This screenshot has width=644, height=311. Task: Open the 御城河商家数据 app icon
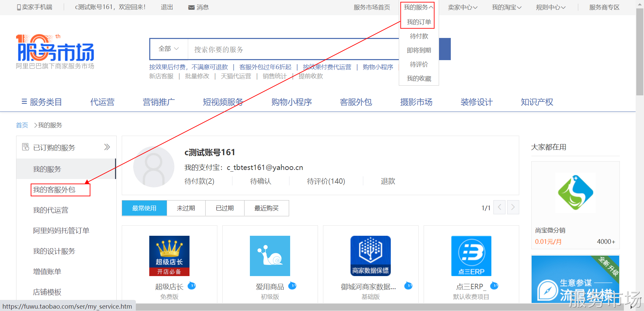(x=371, y=256)
